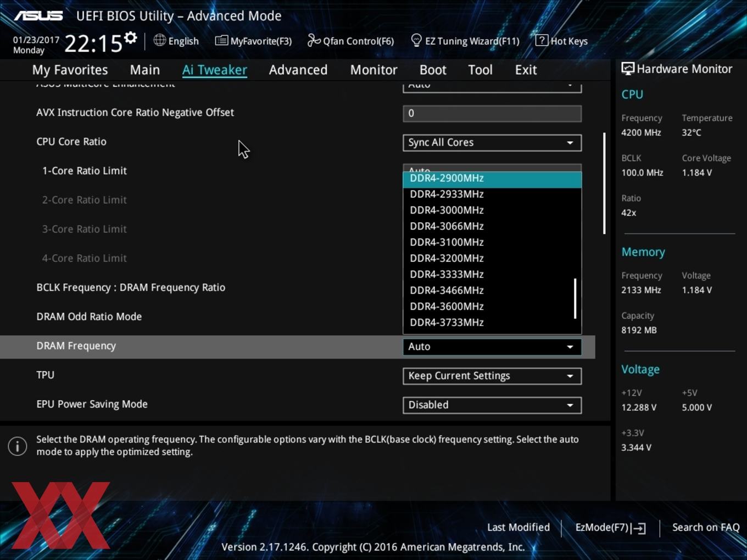Click the MyFavorite list icon
Screen dimensions: 747x560
coord(221,41)
